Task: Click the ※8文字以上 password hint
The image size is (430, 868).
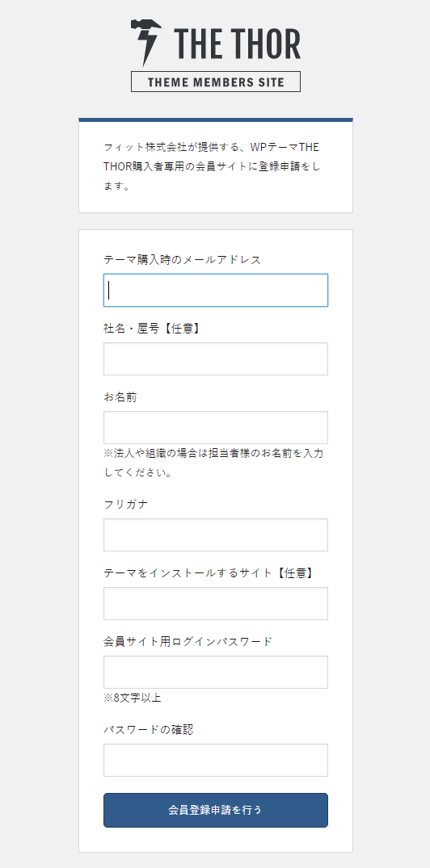Action: click(x=133, y=698)
